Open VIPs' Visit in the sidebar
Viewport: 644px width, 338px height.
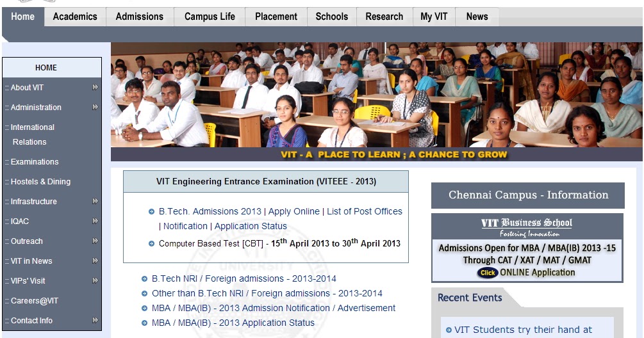(x=28, y=281)
